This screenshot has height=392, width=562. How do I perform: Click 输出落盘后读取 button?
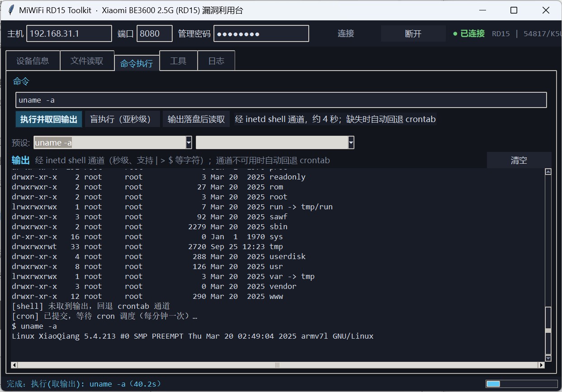(x=196, y=119)
